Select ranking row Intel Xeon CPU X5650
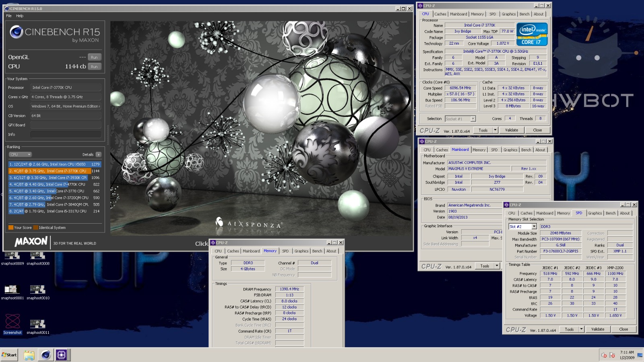Screen dimensions: 644x362 (54, 164)
